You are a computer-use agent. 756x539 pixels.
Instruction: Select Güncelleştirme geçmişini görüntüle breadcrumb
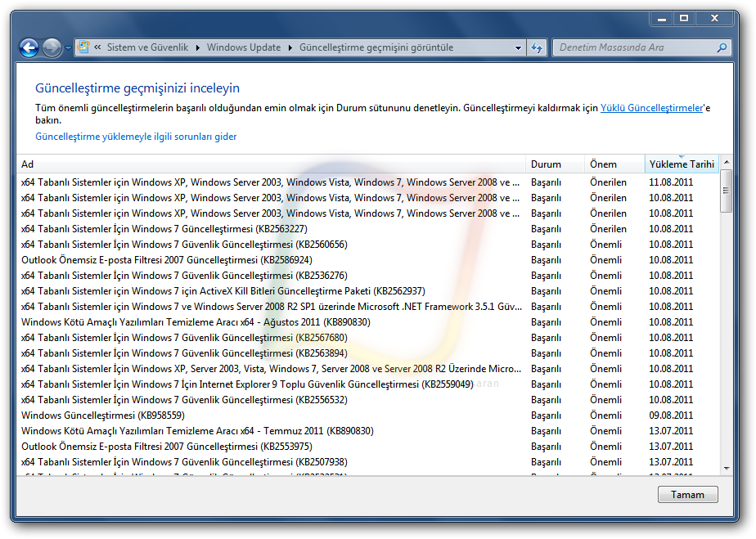pyautogui.click(x=376, y=47)
